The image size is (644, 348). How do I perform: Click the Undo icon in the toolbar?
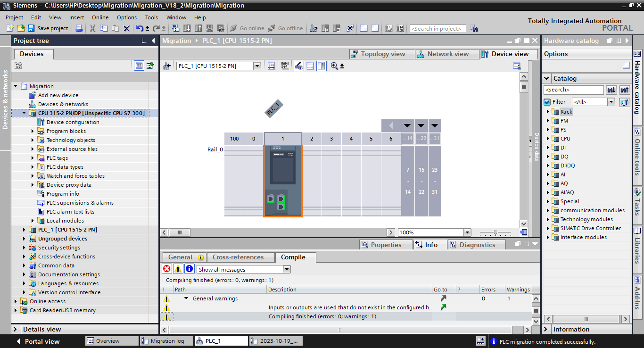[x=139, y=28]
